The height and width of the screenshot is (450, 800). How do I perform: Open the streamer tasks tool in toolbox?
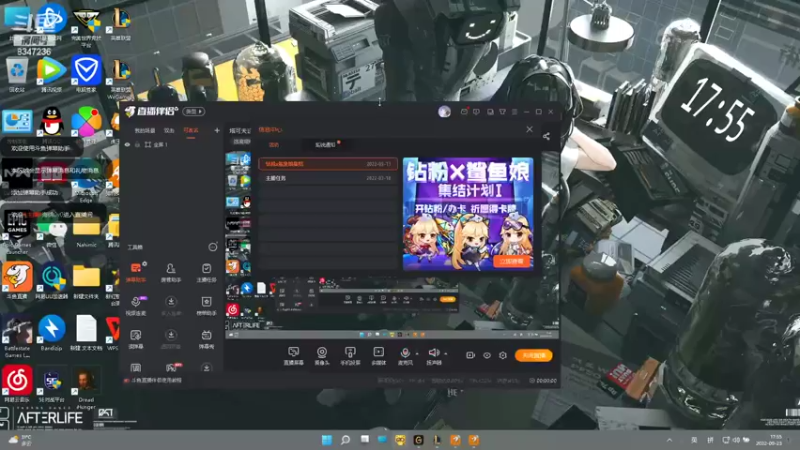click(206, 272)
